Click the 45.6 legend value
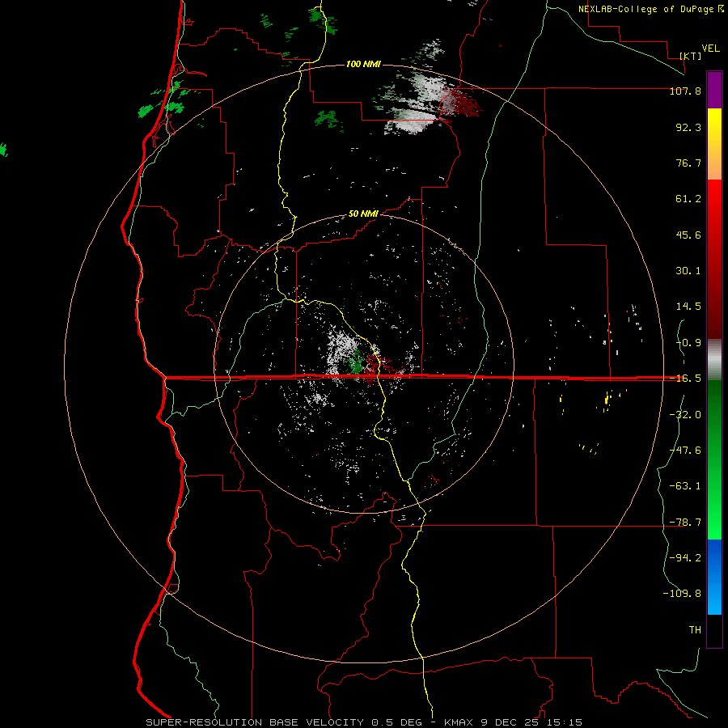This screenshot has height=728, width=728. point(688,235)
